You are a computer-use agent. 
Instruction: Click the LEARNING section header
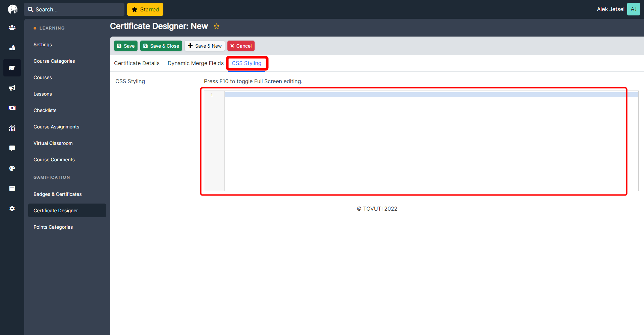point(52,28)
